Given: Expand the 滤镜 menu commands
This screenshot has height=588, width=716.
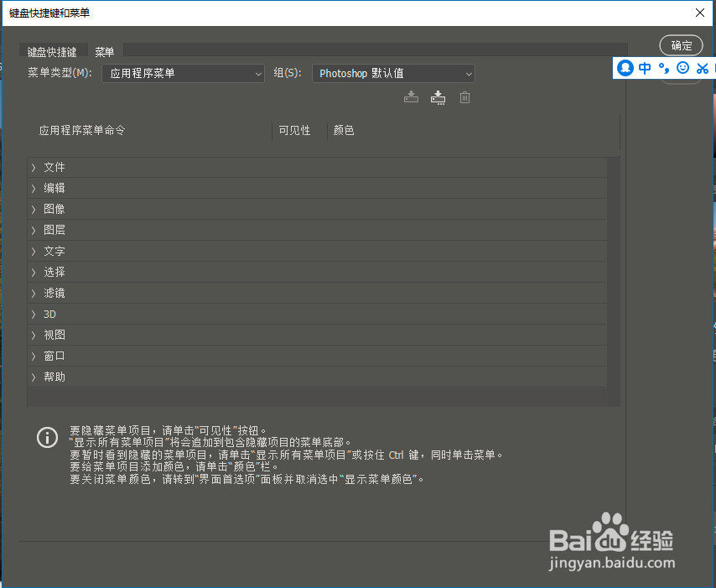Looking at the screenshot, I should [x=54, y=293].
